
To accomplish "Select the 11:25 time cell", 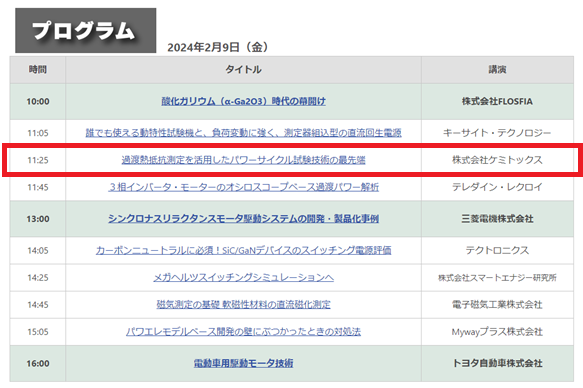I will 38,160.
